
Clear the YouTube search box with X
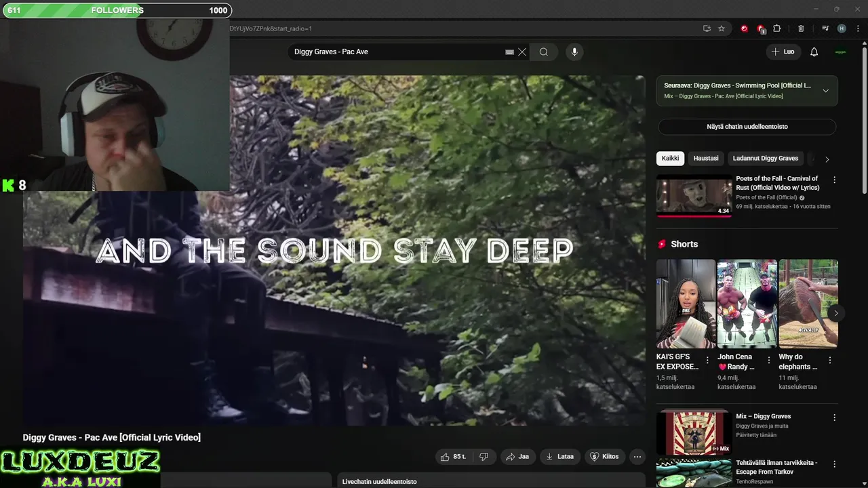tap(522, 52)
